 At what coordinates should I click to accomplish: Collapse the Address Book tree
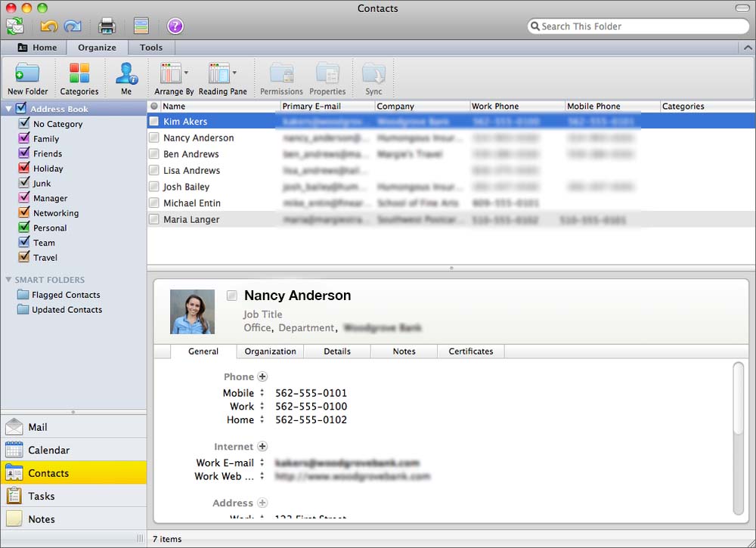click(8, 109)
